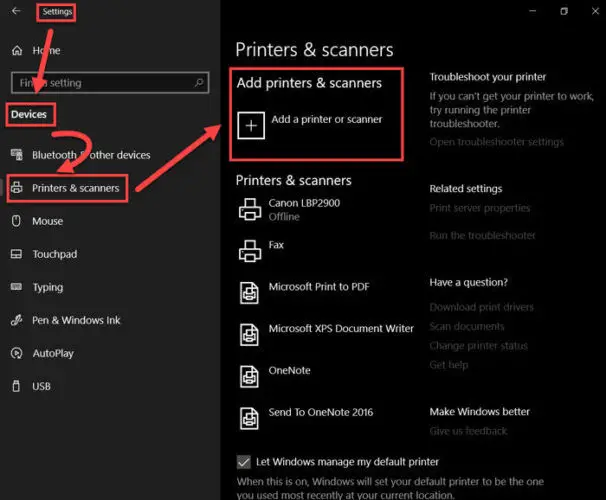
Task: Click the Fax printer icon
Action: pyautogui.click(x=250, y=251)
